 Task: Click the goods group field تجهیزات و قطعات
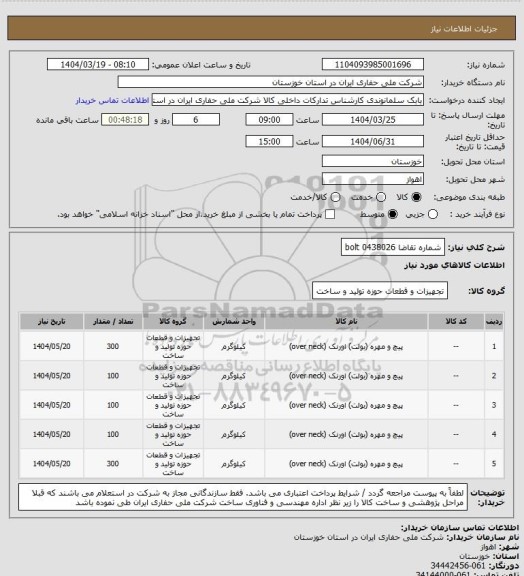380,291
